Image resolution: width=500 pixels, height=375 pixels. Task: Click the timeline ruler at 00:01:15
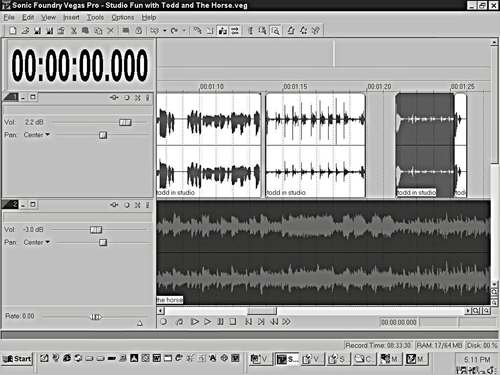pyautogui.click(x=295, y=87)
